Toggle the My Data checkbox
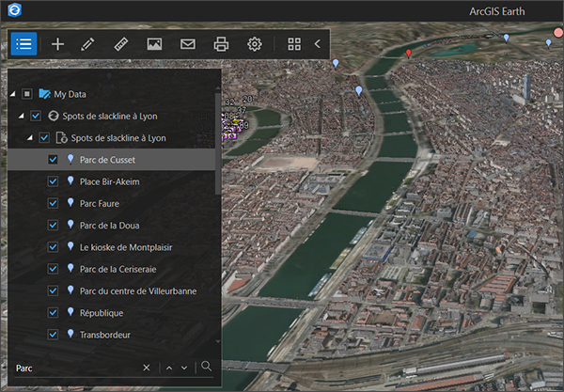Viewport: 564px width, 392px height. (x=27, y=94)
